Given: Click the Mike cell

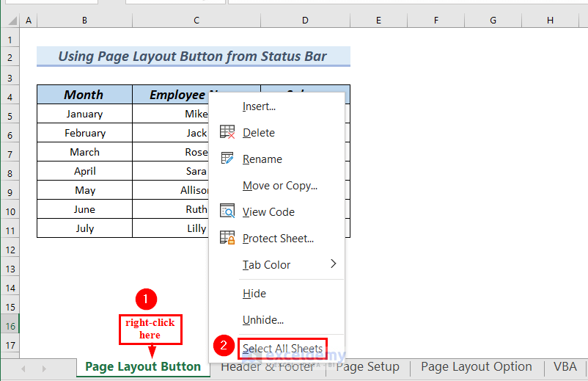Looking at the screenshot, I should pos(171,114).
